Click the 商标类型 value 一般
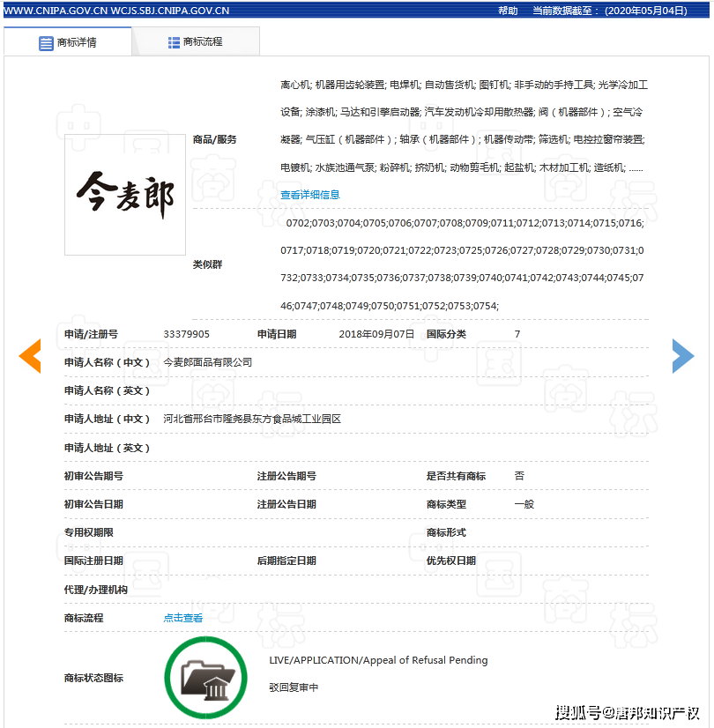This screenshot has height=728, width=714. [x=524, y=504]
